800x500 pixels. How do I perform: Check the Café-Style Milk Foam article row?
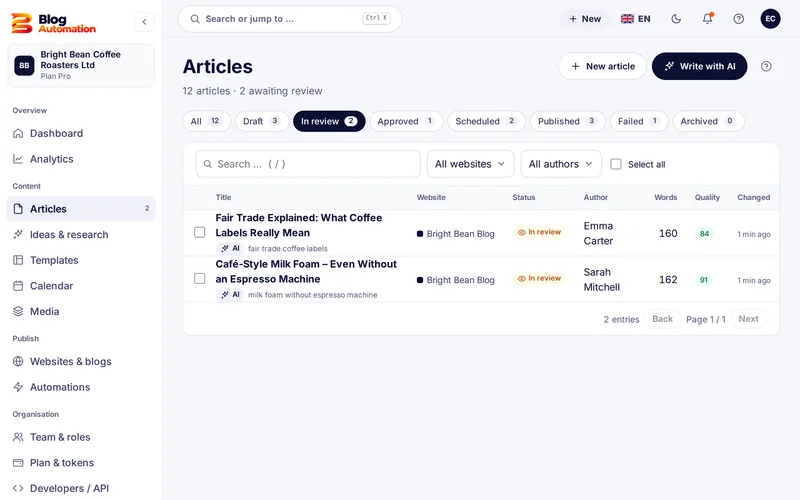(199, 279)
